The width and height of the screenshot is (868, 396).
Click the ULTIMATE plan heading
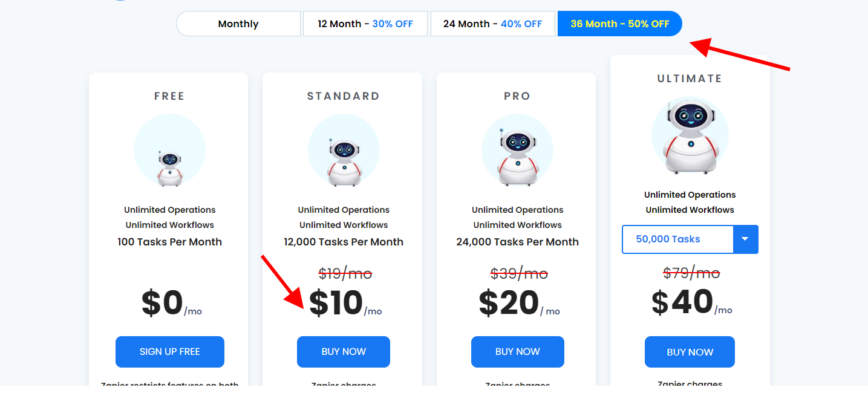(690, 79)
